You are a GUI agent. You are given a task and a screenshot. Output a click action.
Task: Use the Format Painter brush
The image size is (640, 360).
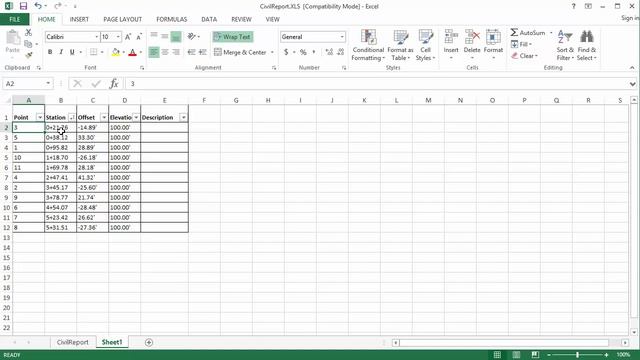tap(28, 55)
